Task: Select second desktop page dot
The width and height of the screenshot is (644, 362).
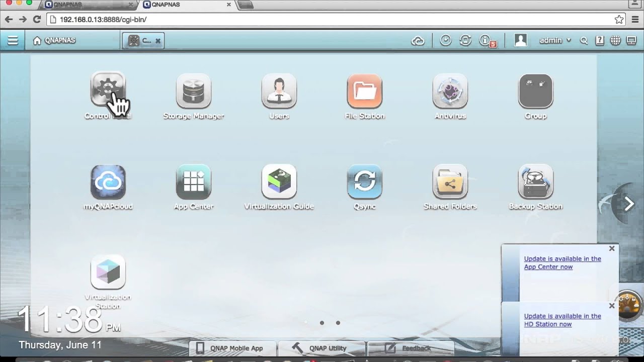Action: pos(322,323)
